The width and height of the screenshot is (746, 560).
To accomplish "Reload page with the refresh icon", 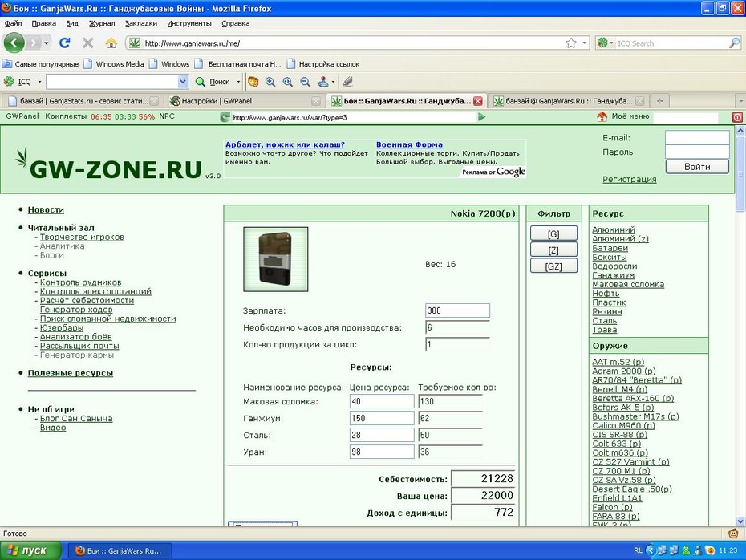I will point(65,43).
